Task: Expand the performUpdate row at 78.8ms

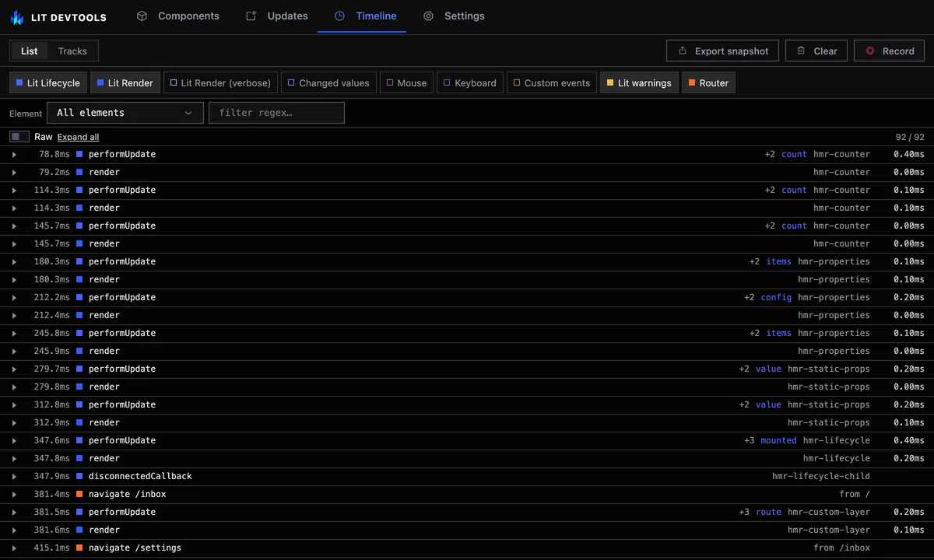Action: pos(14,155)
